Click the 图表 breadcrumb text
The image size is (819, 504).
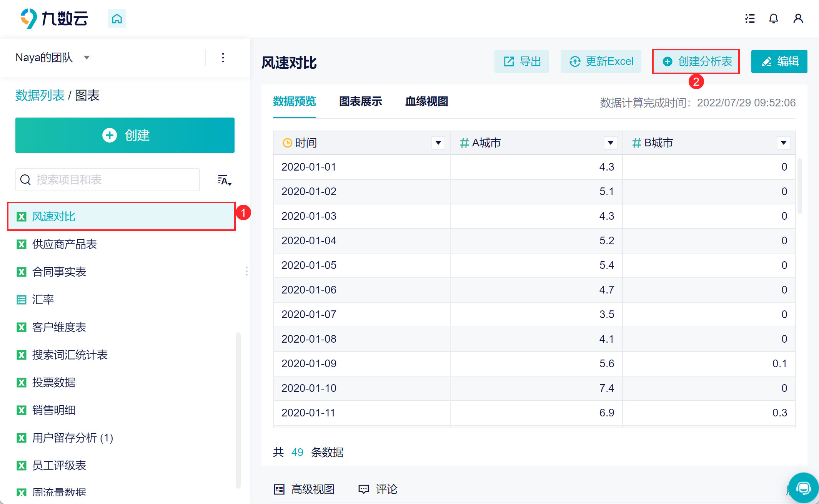point(87,95)
